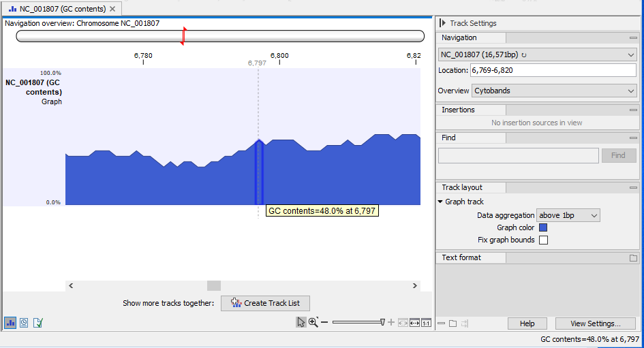Enable the Fix graph bounds checkbox

[x=543, y=240]
